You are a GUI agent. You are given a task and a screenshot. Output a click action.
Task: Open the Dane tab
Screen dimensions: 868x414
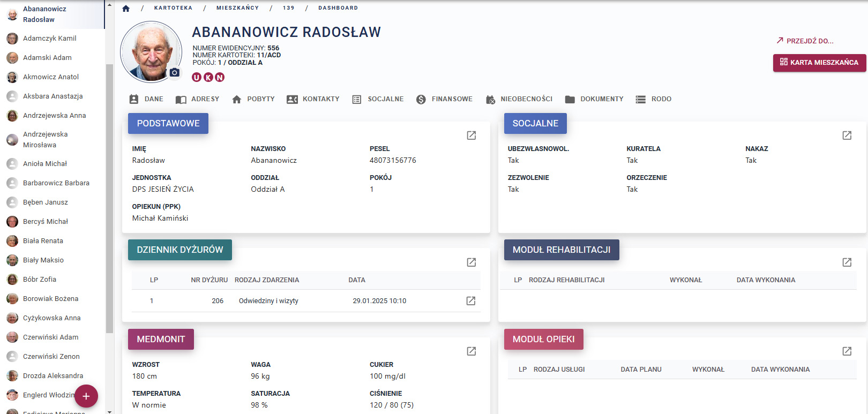pos(146,99)
